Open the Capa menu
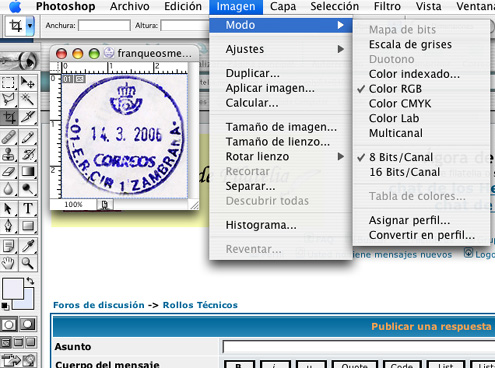 (x=283, y=6)
